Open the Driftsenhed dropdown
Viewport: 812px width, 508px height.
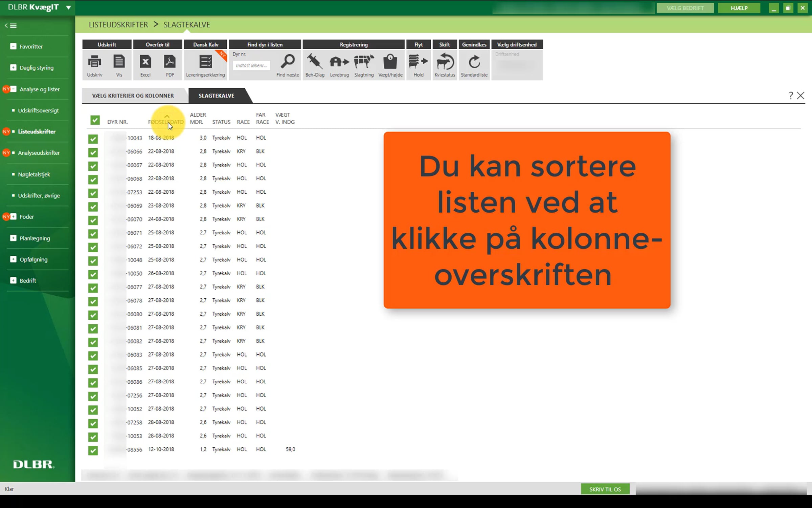tap(517, 65)
